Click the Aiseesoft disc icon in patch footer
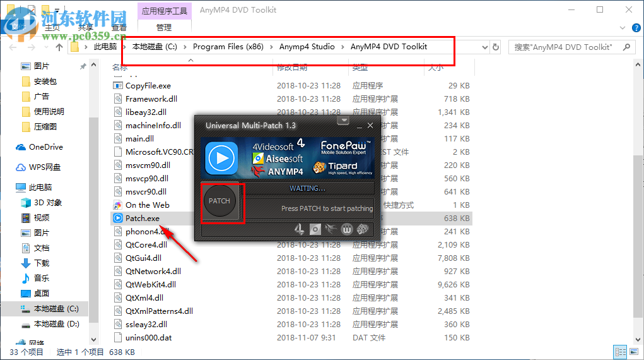The height and width of the screenshot is (360, 644). [315, 229]
